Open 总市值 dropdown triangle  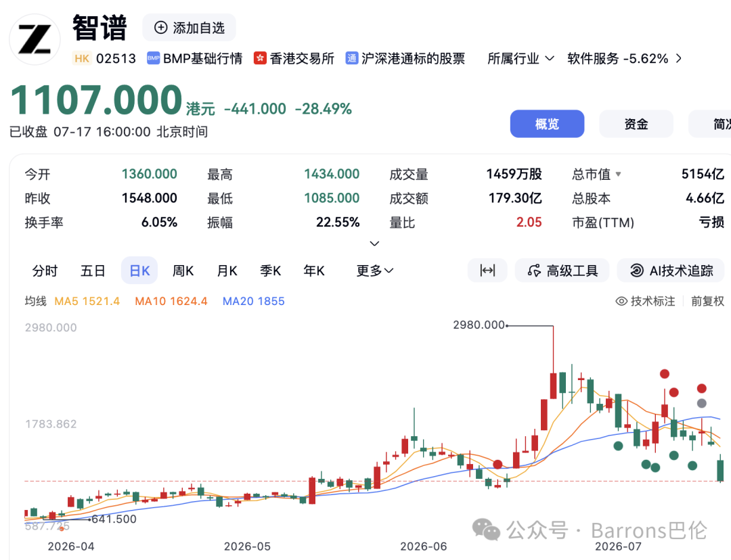pyautogui.click(x=618, y=174)
